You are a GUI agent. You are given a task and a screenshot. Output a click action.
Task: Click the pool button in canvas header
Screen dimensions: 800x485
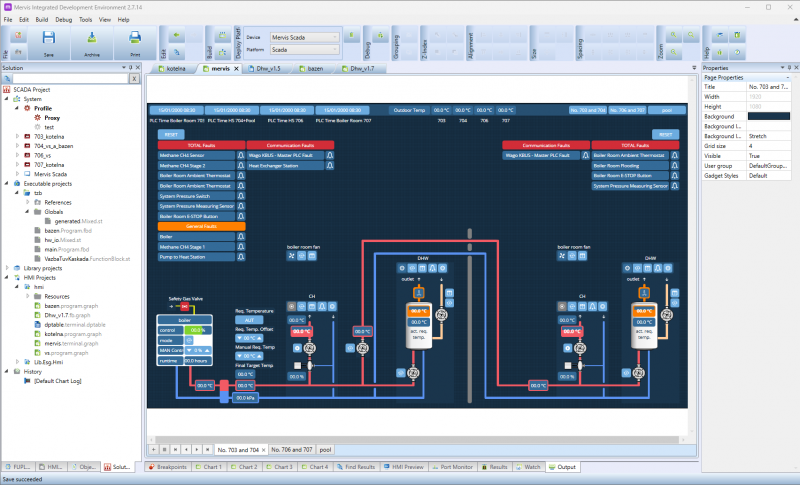[667, 110]
